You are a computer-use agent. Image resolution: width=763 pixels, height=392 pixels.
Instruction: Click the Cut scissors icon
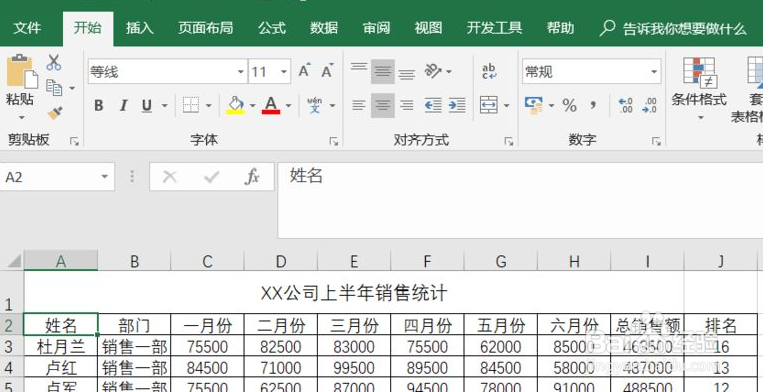54,63
